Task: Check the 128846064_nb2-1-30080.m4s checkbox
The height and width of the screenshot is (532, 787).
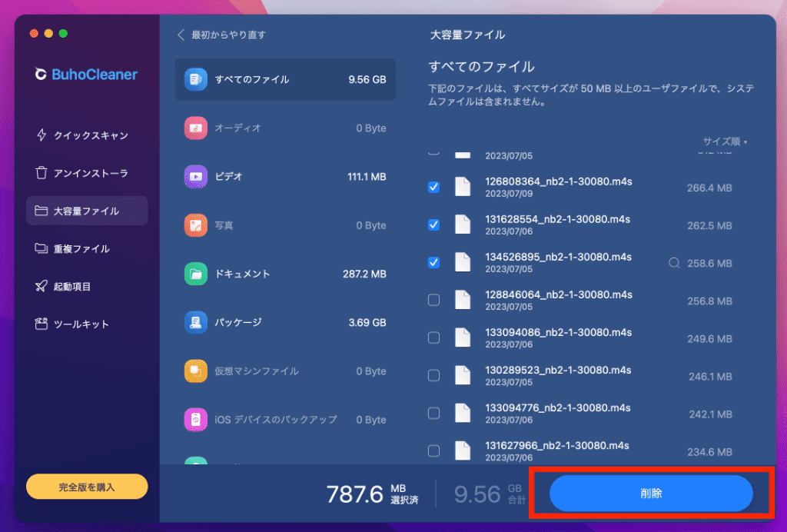Action: click(x=433, y=300)
